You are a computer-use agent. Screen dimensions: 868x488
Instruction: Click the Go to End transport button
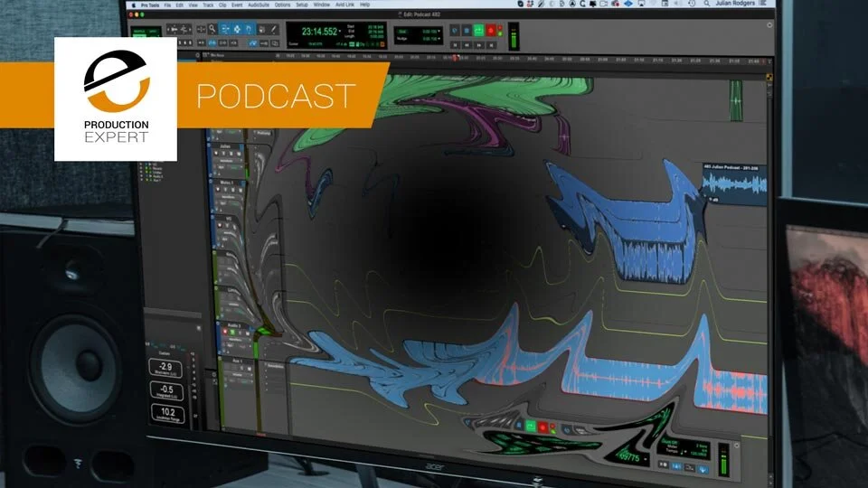(x=491, y=45)
